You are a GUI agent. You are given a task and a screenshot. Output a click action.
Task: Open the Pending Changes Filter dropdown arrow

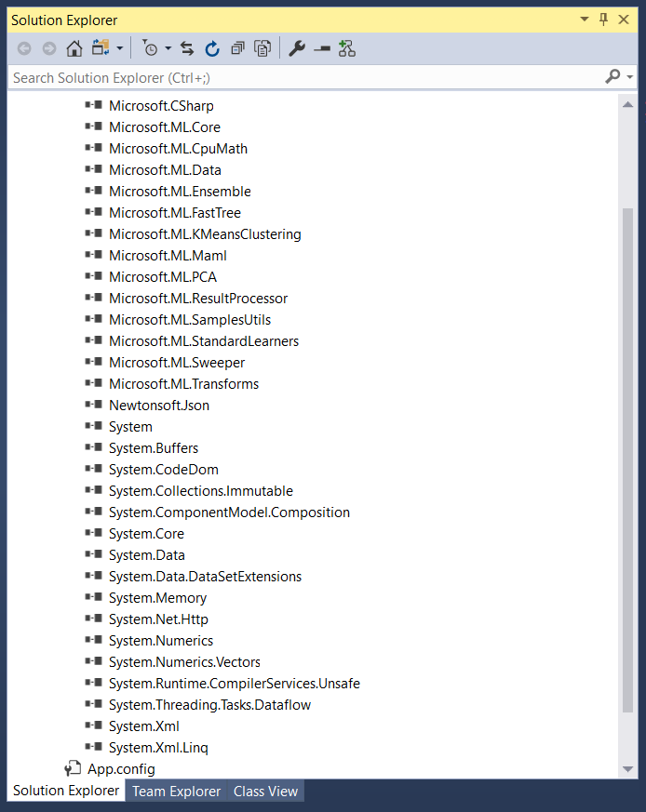[168, 48]
